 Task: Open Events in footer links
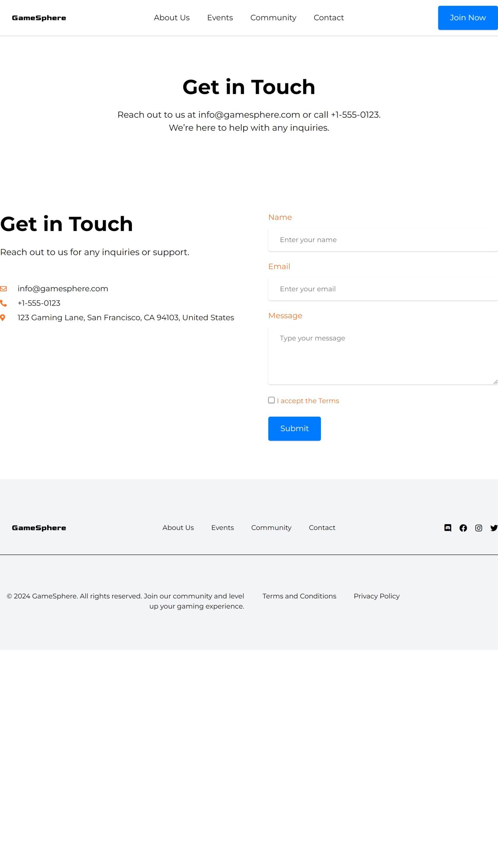[223, 528]
